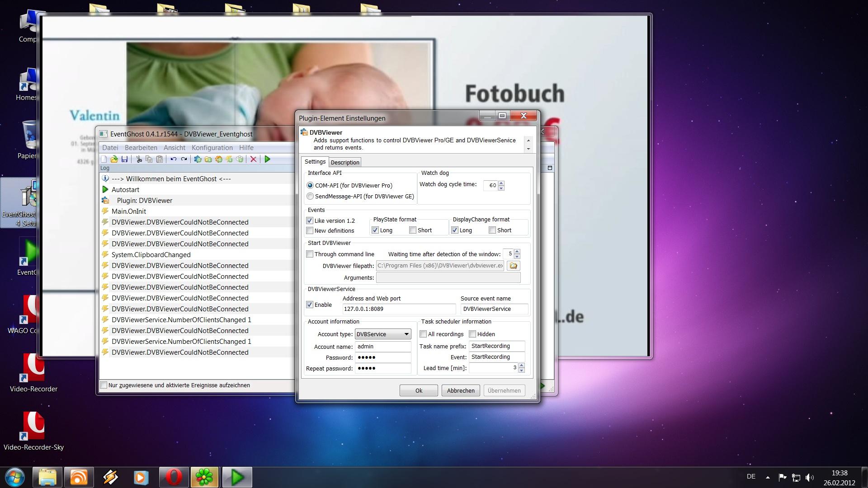
Task: Click the Copy icon in EventGhost toolbar
Action: pos(149,159)
